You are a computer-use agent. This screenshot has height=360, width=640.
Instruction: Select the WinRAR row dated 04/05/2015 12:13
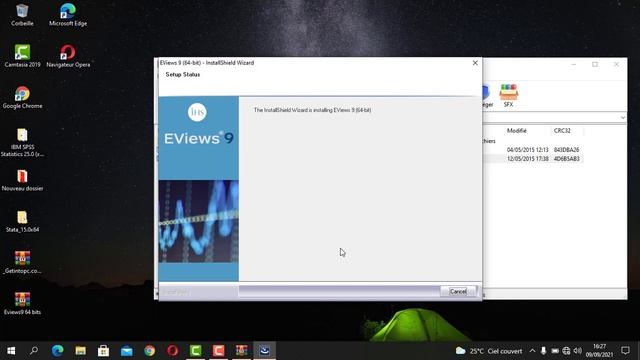(x=533, y=150)
